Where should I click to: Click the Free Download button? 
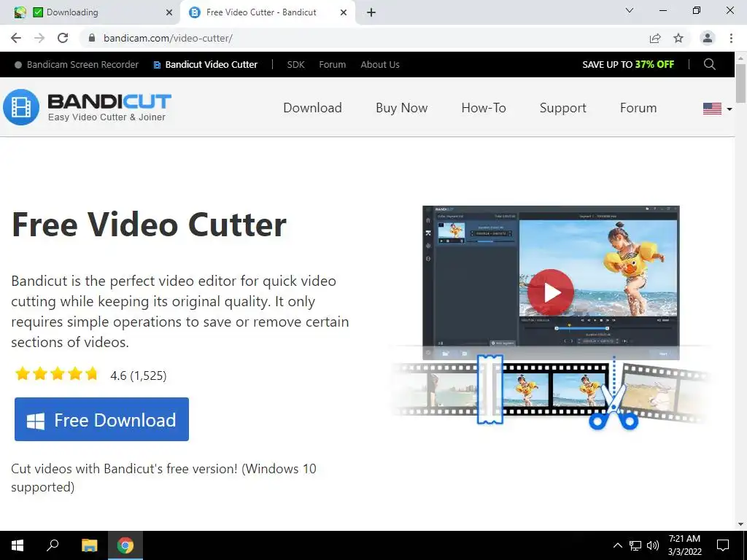coord(101,419)
